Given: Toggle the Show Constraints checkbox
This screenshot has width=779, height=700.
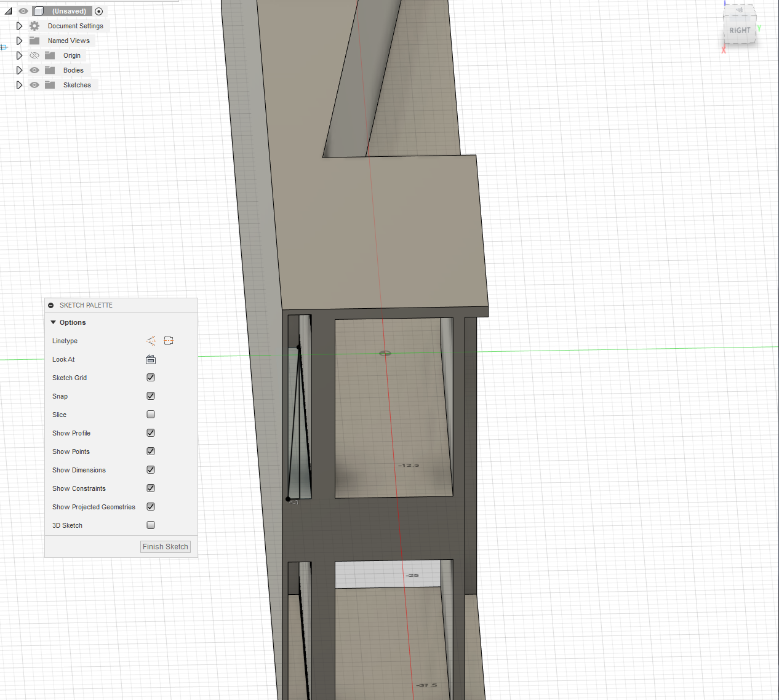Looking at the screenshot, I should coord(151,488).
